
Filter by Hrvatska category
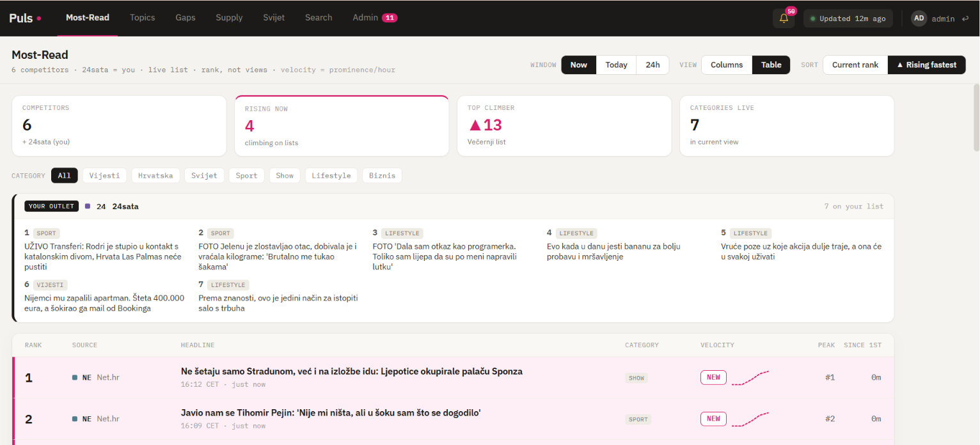point(155,175)
